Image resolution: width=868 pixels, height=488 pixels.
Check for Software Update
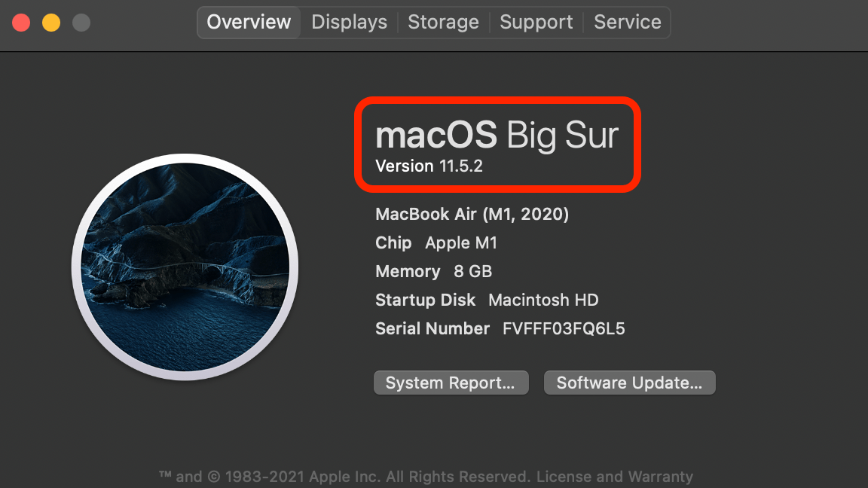[629, 382]
